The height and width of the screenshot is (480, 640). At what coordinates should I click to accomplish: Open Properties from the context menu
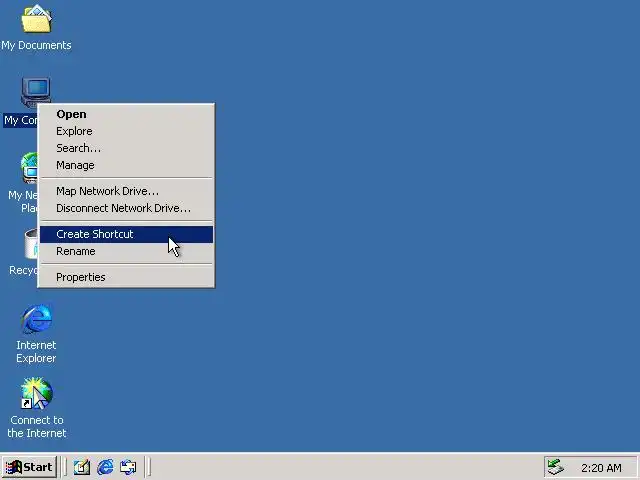126,277
